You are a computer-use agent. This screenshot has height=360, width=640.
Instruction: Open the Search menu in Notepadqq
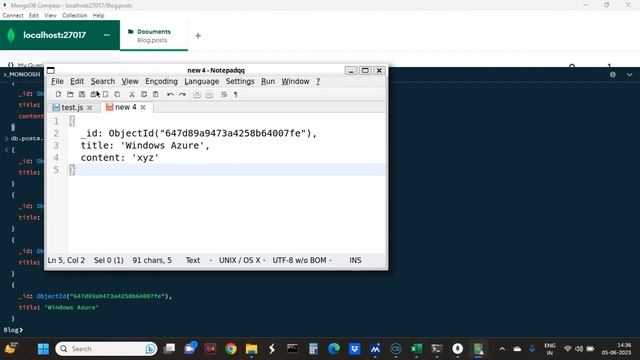pos(102,81)
